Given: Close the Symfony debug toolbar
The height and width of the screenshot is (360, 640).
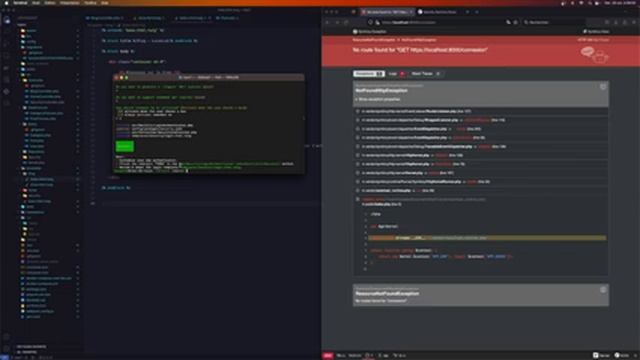Looking at the screenshot, I should 636,356.
